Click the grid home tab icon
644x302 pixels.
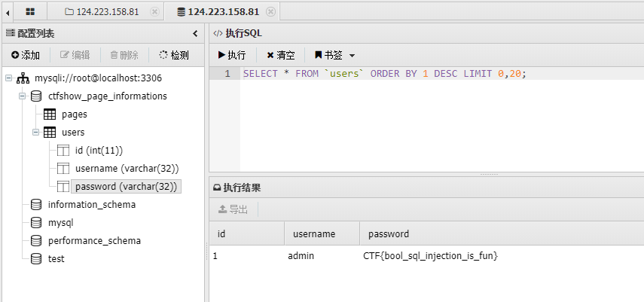[30, 12]
